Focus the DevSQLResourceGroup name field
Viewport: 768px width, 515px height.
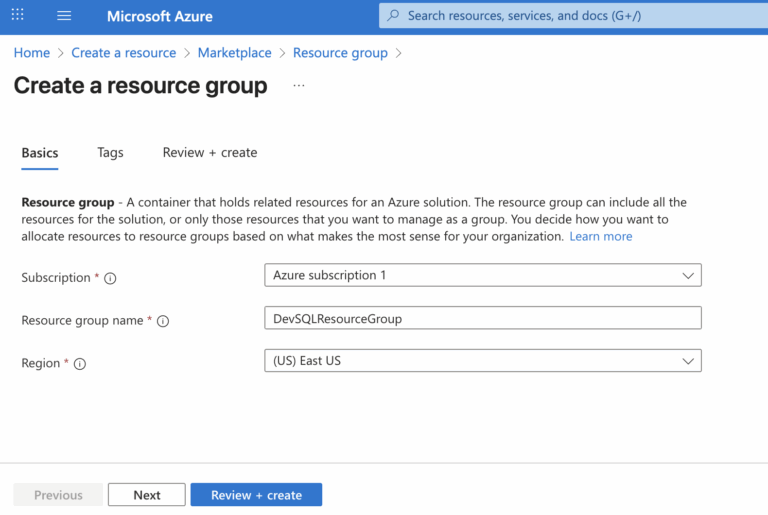pyautogui.click(x=482, y=318)
